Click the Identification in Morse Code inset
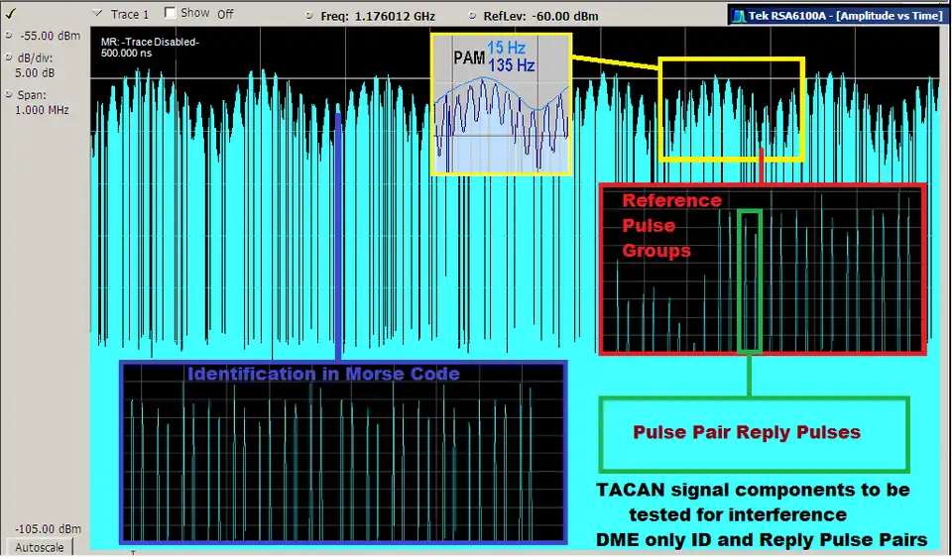 click(343, 452)
